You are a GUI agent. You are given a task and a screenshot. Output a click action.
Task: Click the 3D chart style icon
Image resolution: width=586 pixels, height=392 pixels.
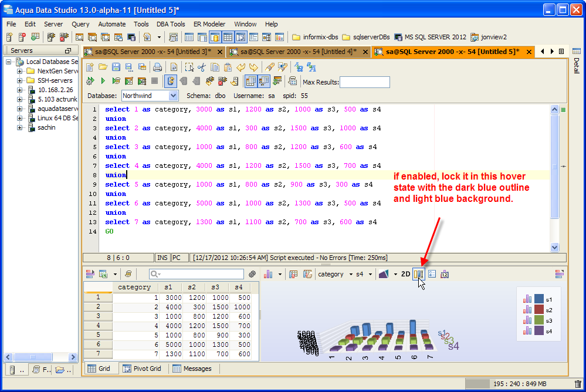click(384, 274)
